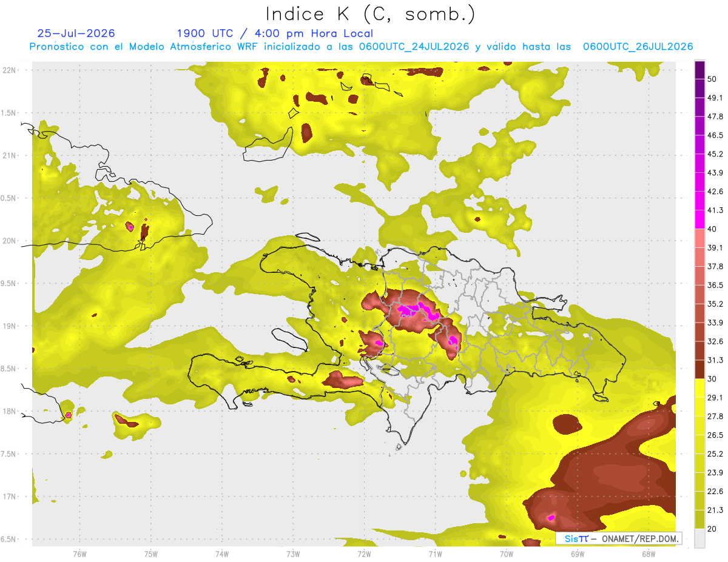Click the colorbar value "47.8"
This screenshot has width=728, height=562.
(x=716, y=116)
